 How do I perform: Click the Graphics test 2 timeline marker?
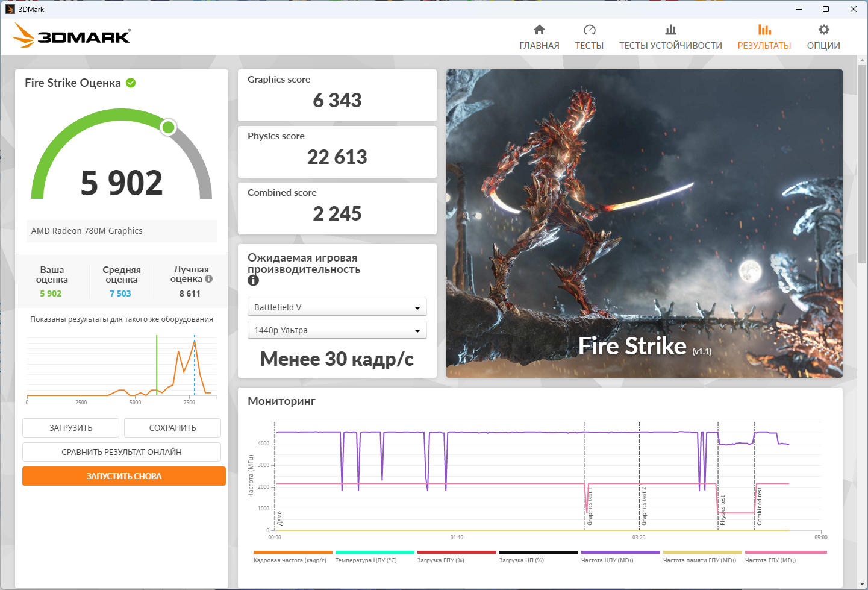644,506
